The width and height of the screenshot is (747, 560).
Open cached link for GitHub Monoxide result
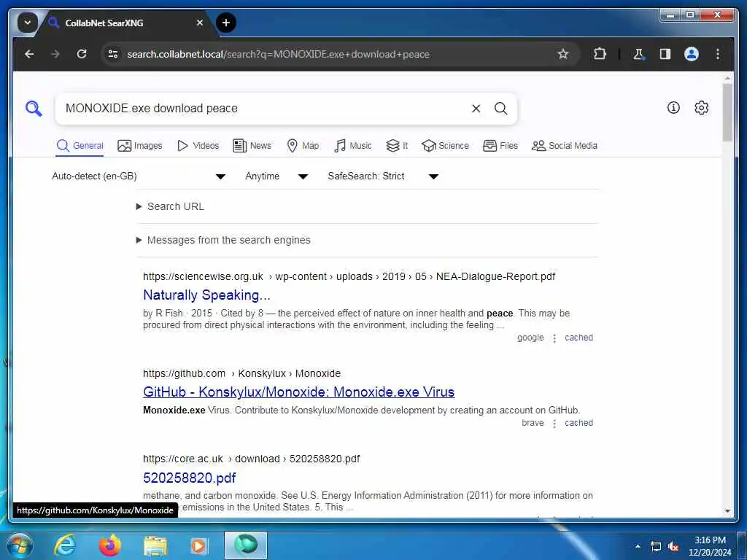(x=578, y=423)
